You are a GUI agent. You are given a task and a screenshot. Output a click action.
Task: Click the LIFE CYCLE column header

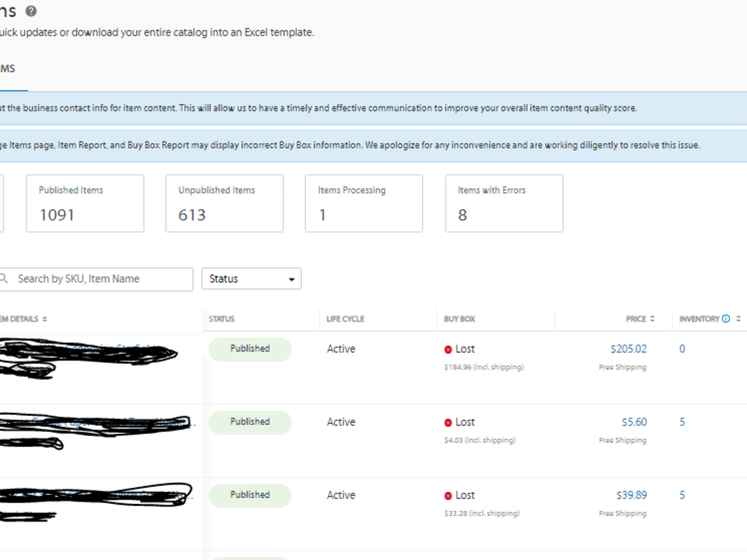coord(345,319)
